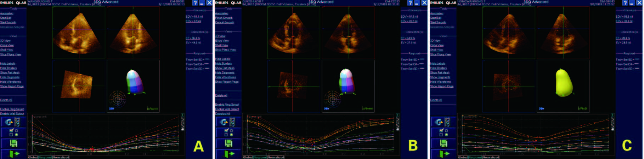Toggle Hide Borders in WANGGUIQING panel
644x159 pixels.
[x=9, y=68]
